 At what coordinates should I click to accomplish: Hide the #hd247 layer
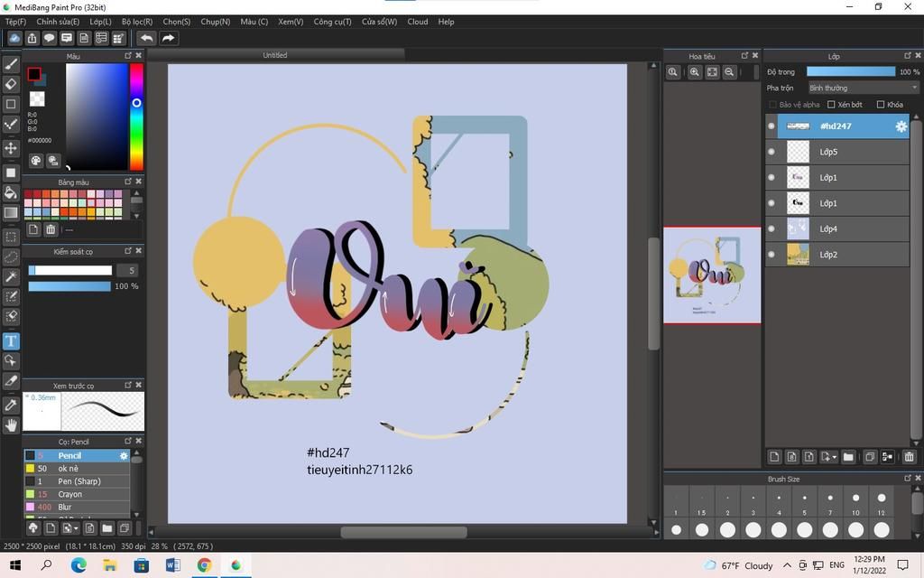[x=772, y=126]
